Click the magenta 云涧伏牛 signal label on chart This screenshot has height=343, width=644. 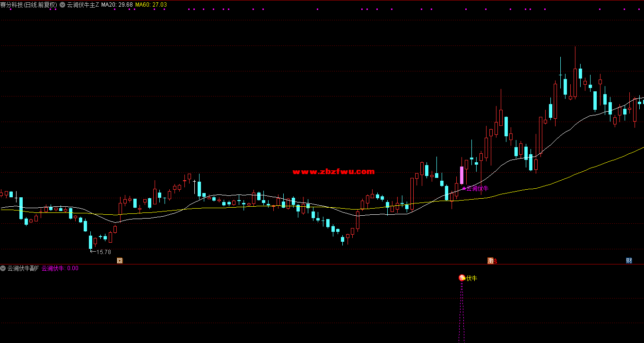(478, 188)
